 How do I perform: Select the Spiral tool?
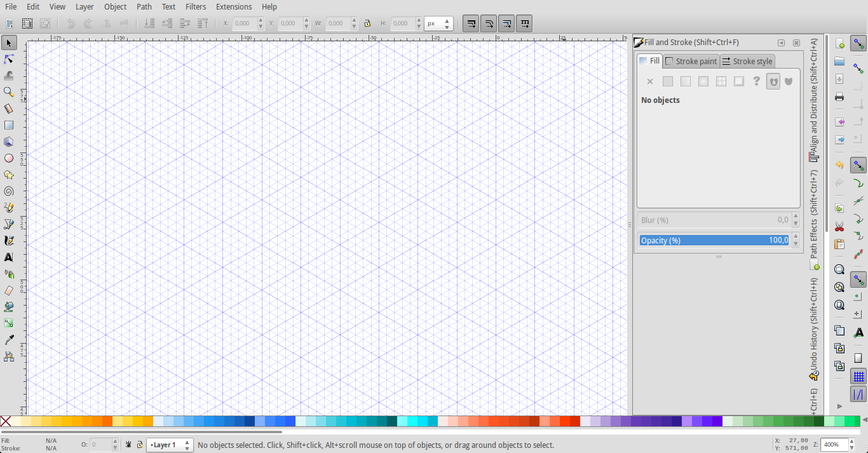(x=9, y=191)
